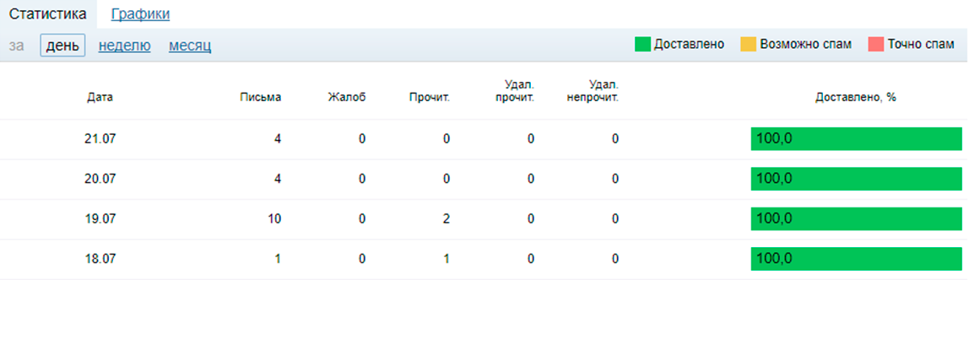Show statistics for месяц

190,46
